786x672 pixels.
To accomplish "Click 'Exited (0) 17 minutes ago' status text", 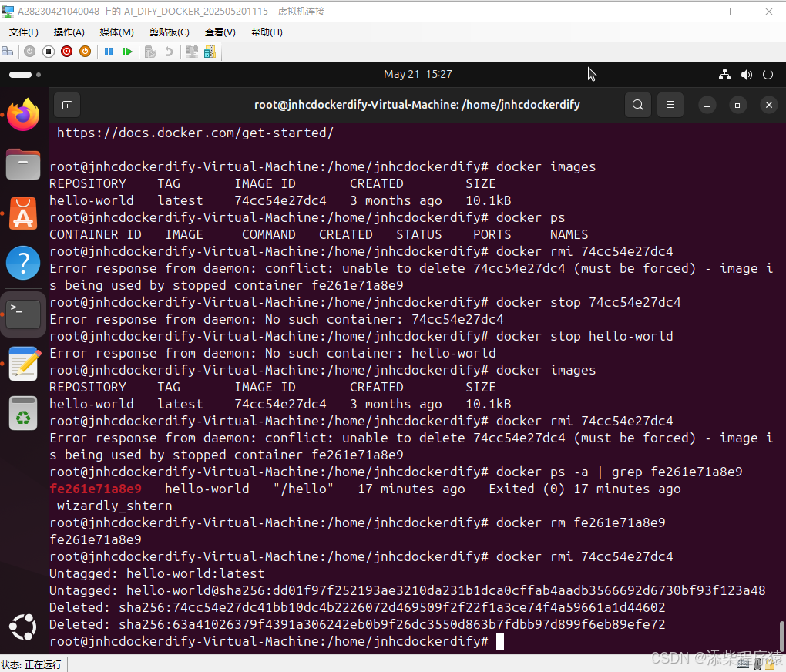I will pos(584,489).
